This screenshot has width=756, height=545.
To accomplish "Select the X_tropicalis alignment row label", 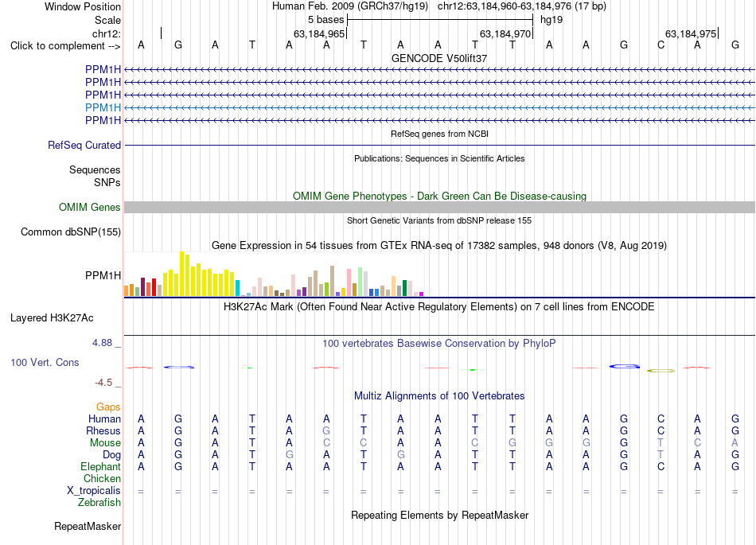I will click(x=94, y=491).
